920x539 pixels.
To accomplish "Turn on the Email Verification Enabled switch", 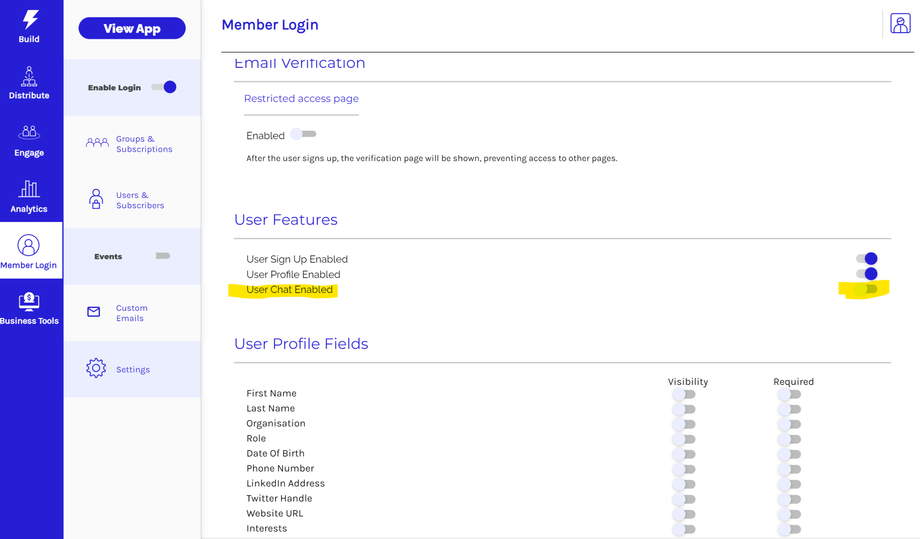I will pyautogui.click(x=303, y=134).
